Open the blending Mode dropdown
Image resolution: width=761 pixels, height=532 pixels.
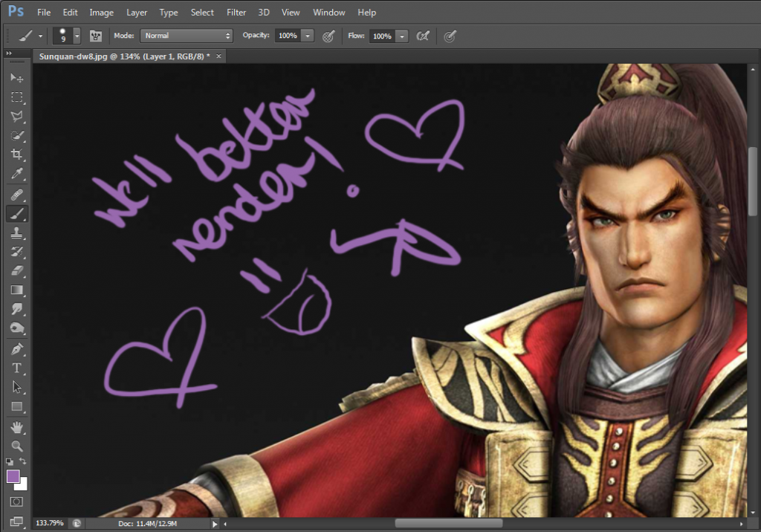pos(187,36)
